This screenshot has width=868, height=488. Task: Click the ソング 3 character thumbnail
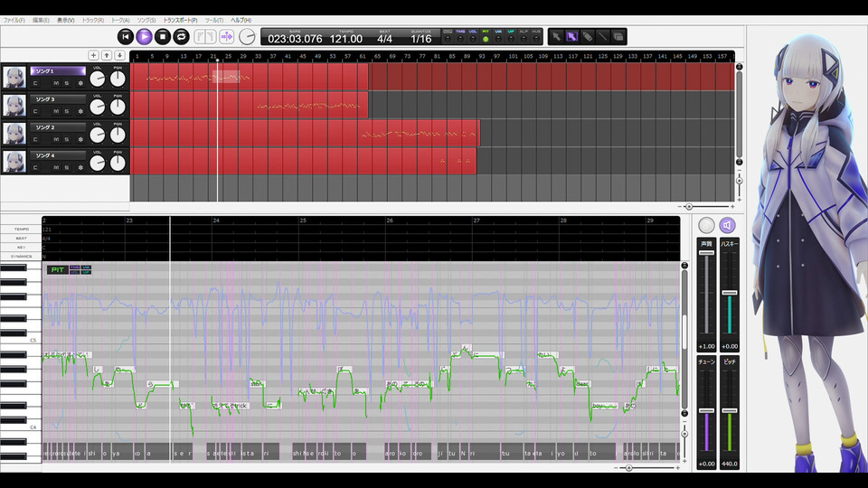coord(14,106)
